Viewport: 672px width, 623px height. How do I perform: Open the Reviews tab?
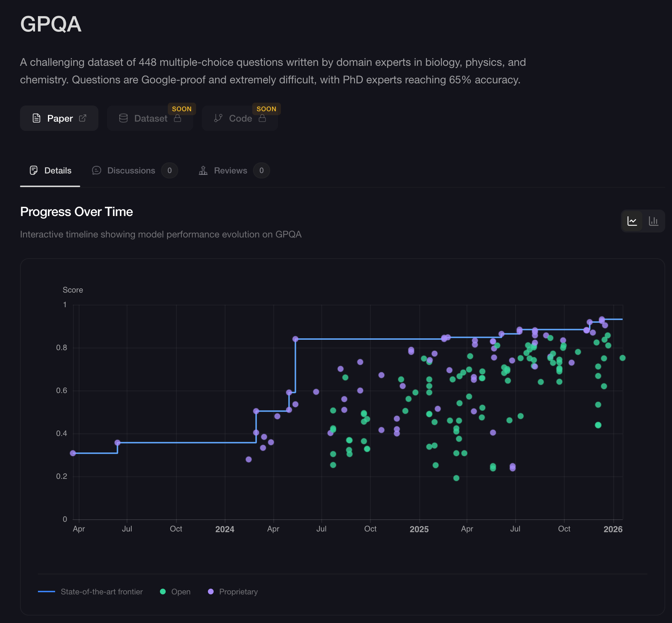click(230, 171)
